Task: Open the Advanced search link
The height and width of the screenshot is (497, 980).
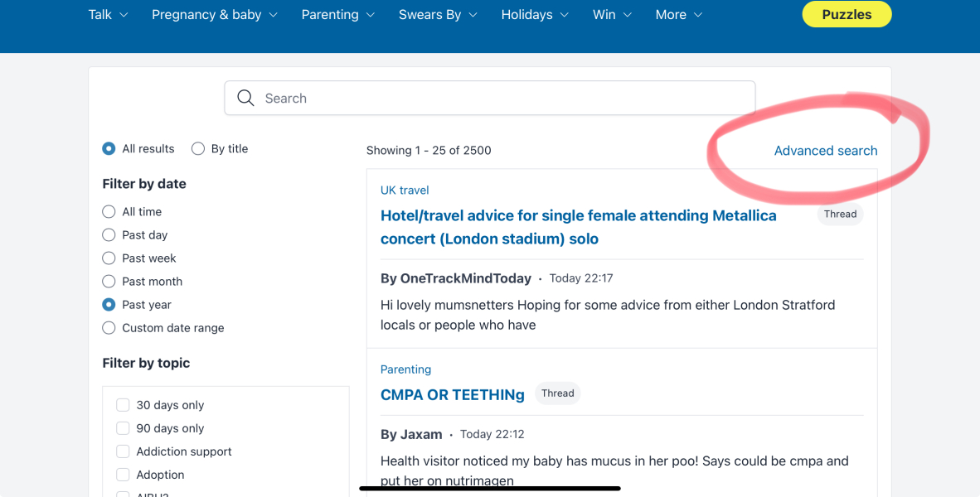Action: [x=825, y=151]
